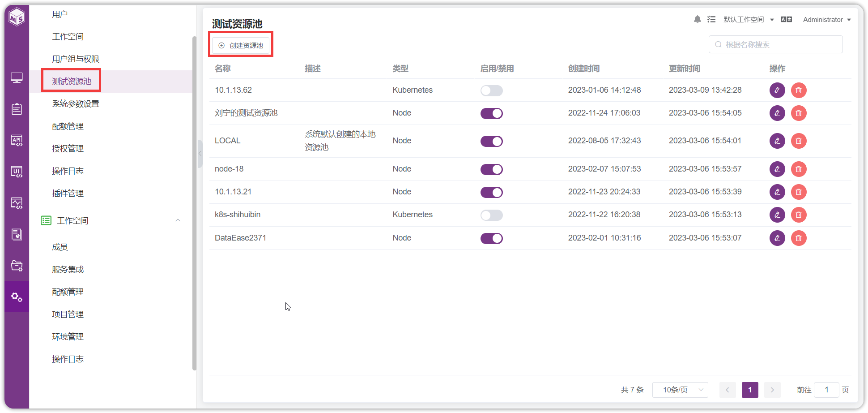Edit the 10.1.13.62 resource pool

tap(777, 90)
